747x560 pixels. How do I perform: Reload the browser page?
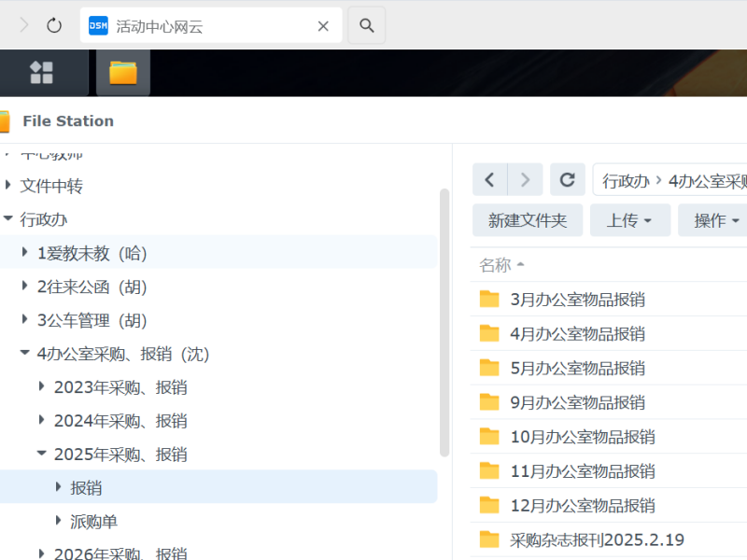pyautogui.click(x=54, y=26)
